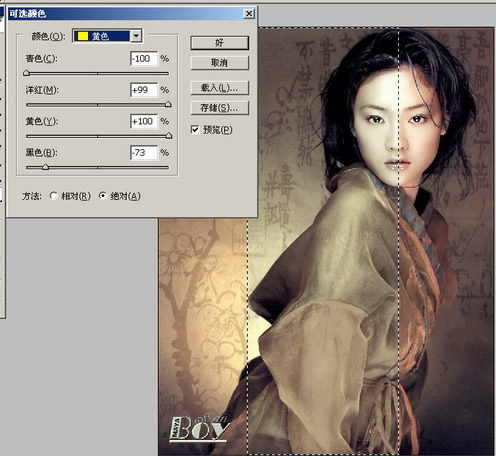Click the 洋红(M) percentage input field
496x456 pixels.
(143, 90)
